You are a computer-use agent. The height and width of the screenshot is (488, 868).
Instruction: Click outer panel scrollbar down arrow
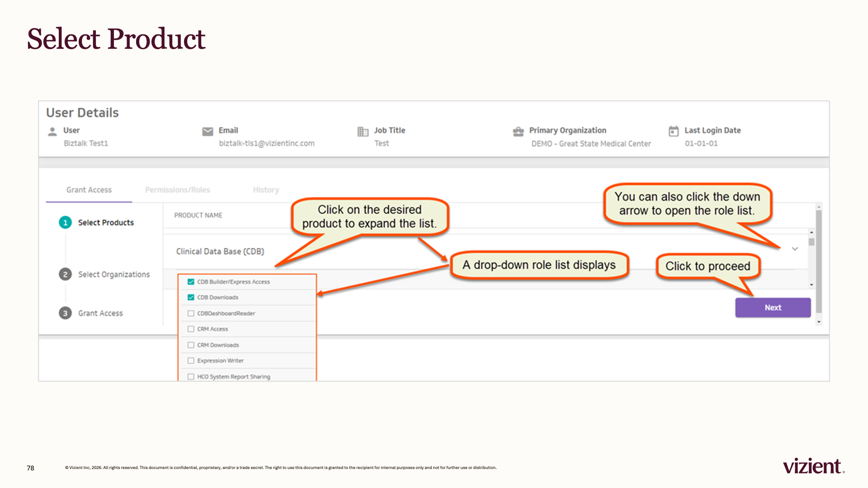819,322
